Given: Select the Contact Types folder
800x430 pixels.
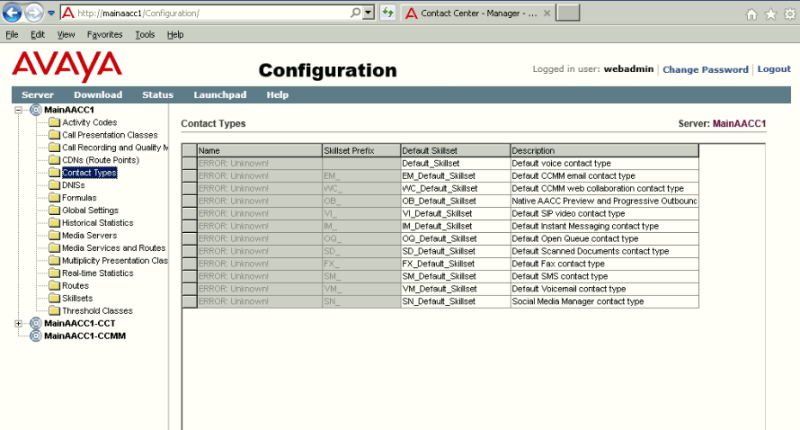Looking at the screenshot, I should tap(89, 173).
